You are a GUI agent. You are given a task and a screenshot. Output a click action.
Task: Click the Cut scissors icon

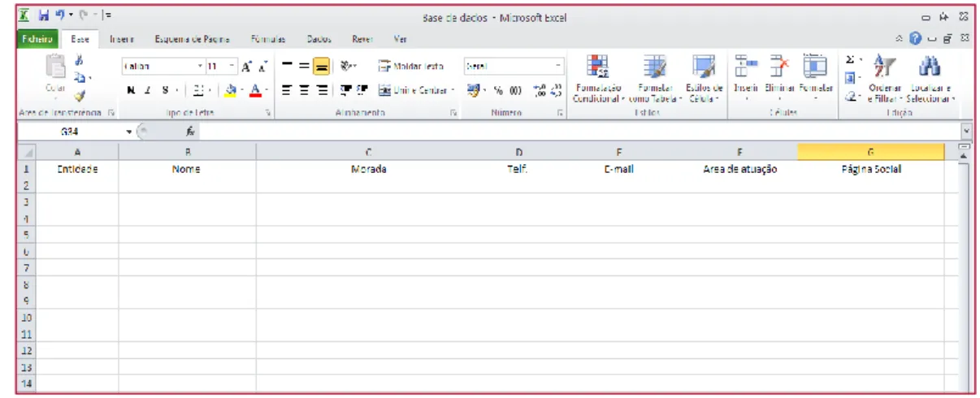coord(80,60)
